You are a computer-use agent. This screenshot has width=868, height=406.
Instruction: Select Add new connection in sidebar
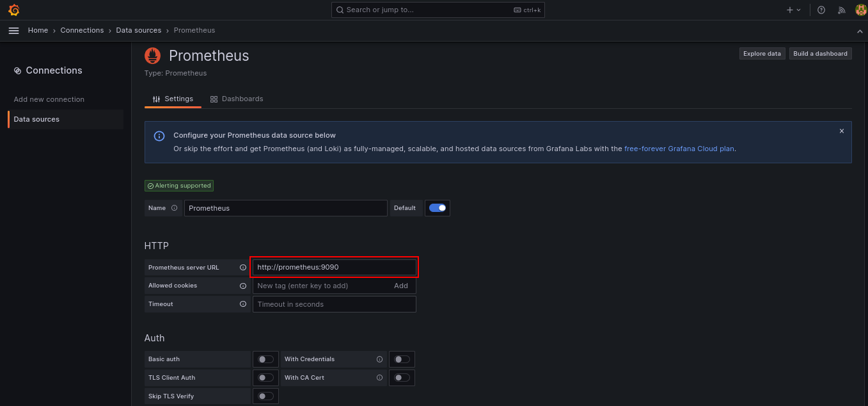[49, 99]
